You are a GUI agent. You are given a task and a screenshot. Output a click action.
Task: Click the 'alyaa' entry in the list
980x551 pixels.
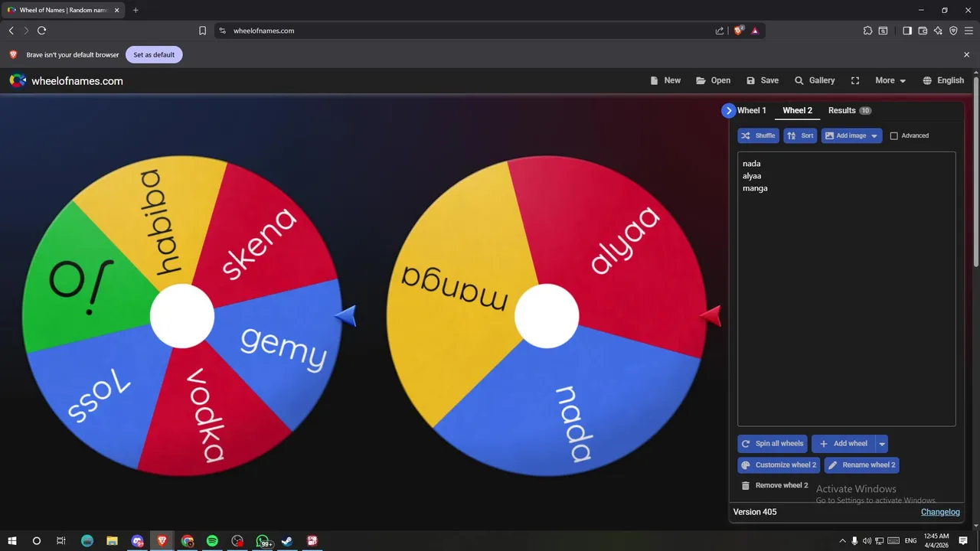tap(752, 176)
